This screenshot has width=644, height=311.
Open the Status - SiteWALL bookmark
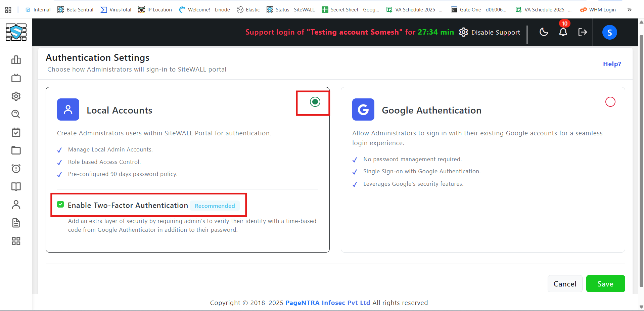[x=290, y=10]
